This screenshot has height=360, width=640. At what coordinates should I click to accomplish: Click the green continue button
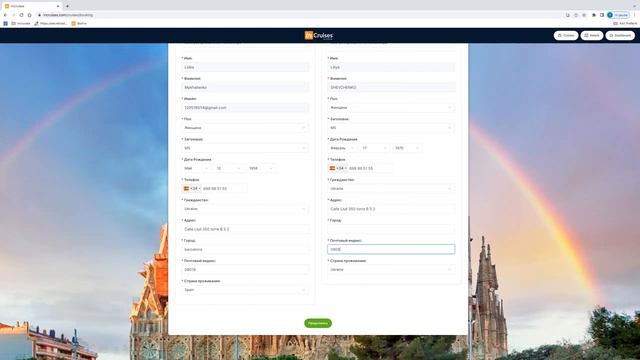(x=318, y=323)
